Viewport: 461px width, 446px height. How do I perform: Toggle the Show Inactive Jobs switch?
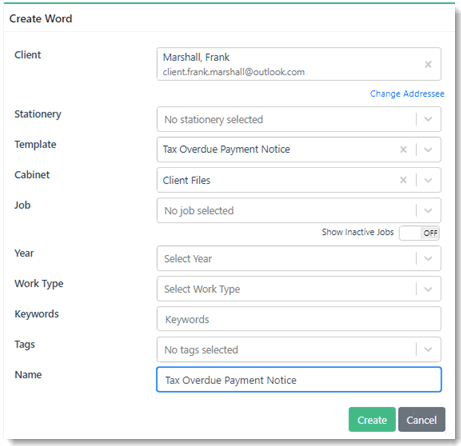click(x=419, y=233)
